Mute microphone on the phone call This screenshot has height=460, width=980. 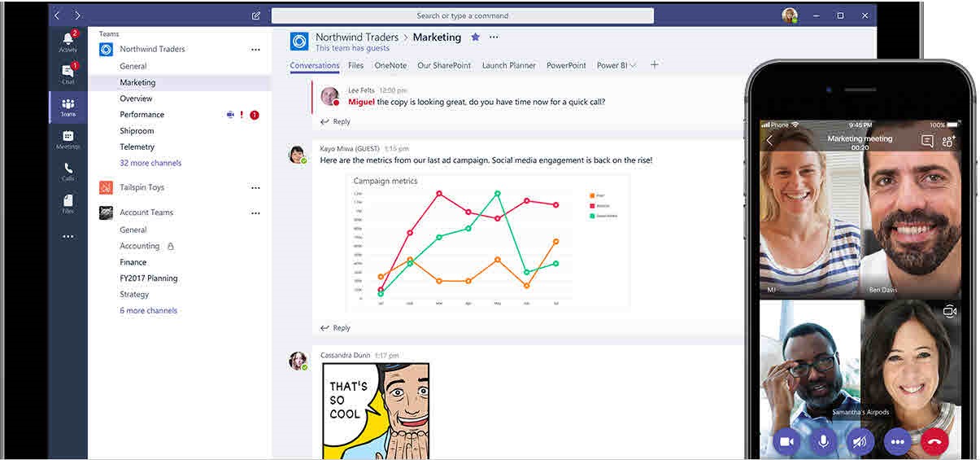tap(824, 441)
